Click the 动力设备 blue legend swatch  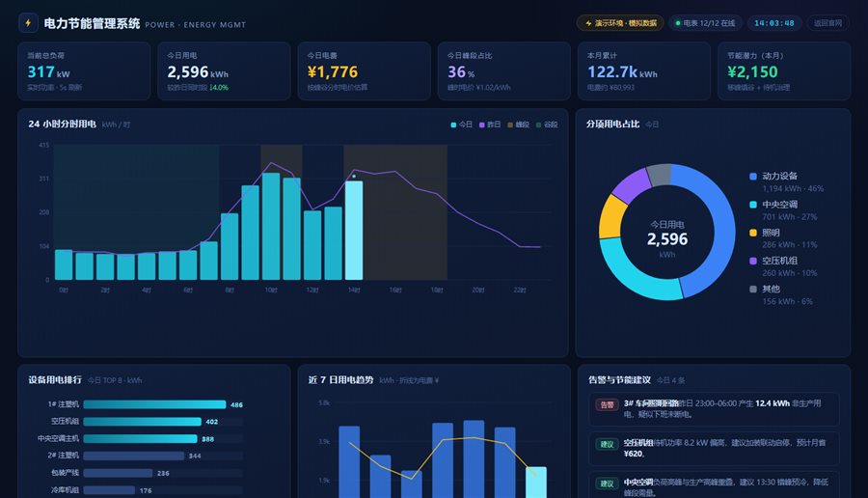click(753, 177)
